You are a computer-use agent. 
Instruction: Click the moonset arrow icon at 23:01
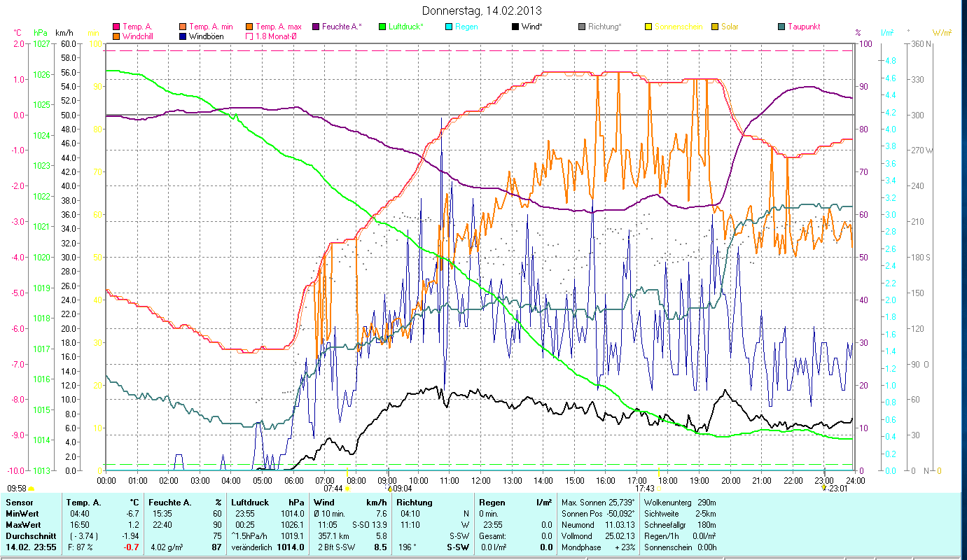tap(823, 489)
